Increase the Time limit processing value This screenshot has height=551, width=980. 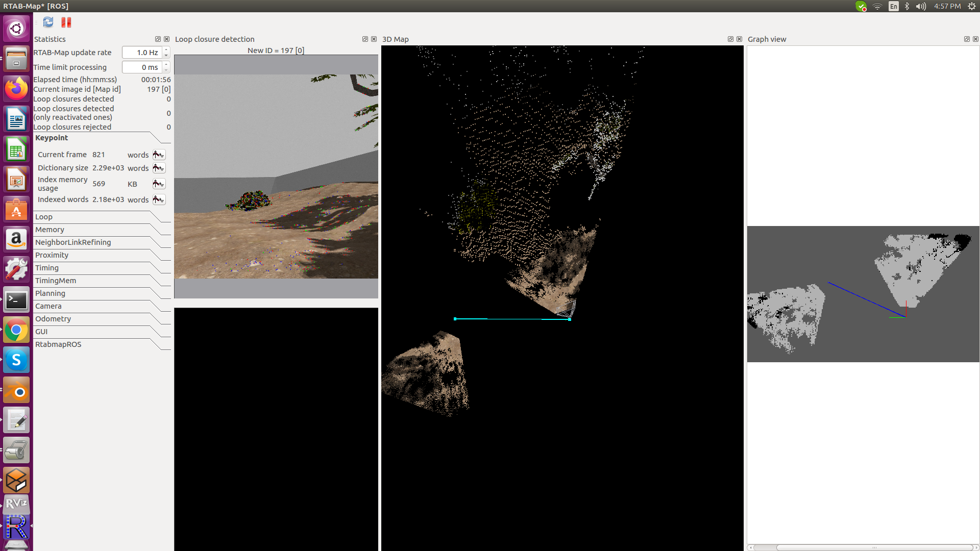166,64
